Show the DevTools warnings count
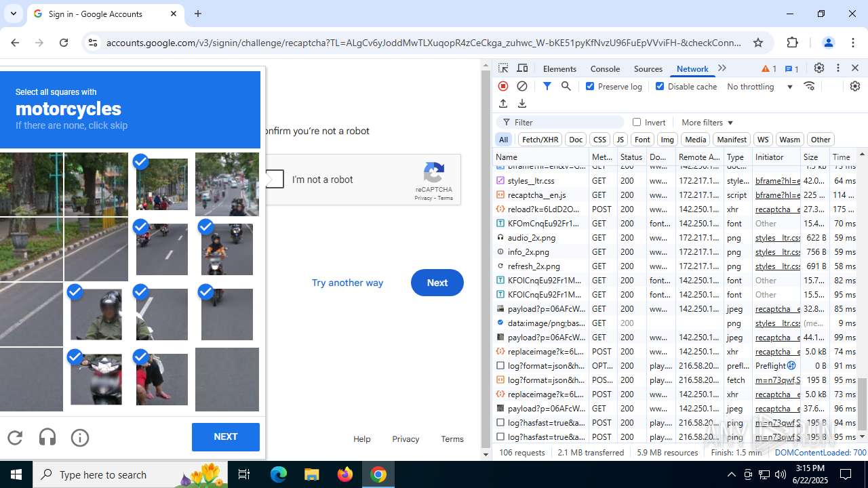This screenshot has height=488, width=868. point(769,68)
